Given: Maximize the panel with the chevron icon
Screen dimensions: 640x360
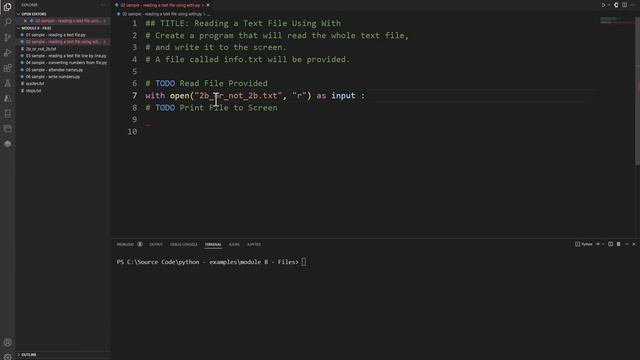Looking at the screenshot, I should click(x=627, y=244).
